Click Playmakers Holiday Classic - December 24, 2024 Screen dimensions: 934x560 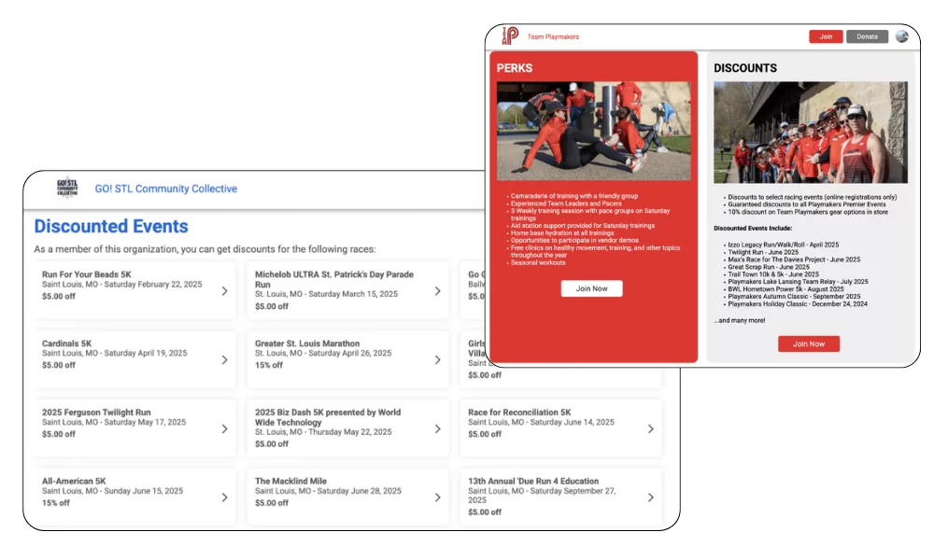pyautogui.click(x=798, y=304)
